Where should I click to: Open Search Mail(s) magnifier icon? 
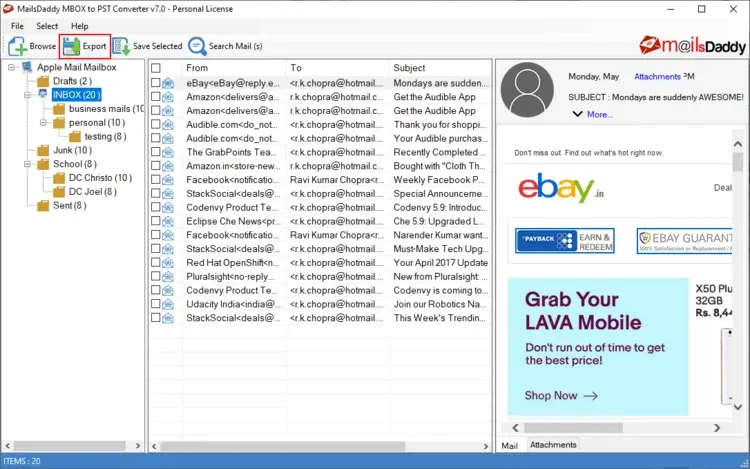pos(197,46)
